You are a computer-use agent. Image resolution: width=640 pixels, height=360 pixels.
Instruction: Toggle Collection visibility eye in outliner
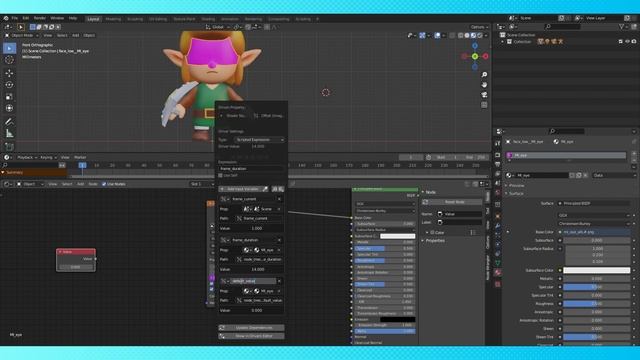(627, 42)
